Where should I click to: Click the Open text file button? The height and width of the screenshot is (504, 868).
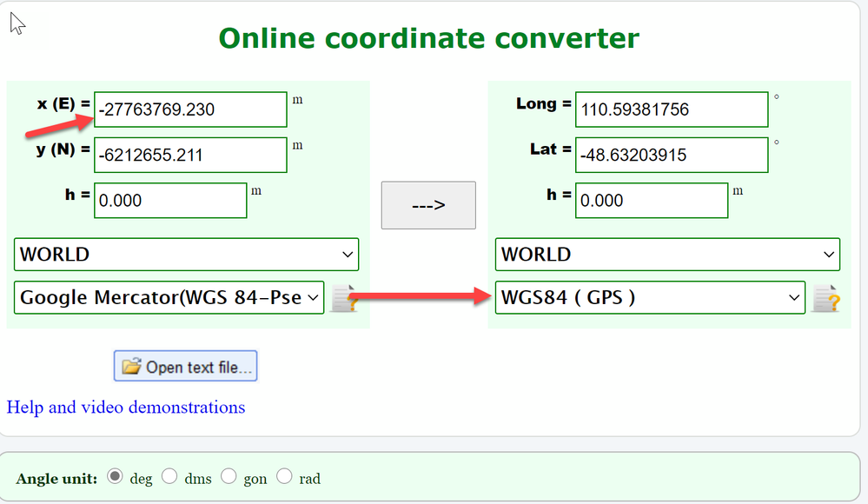click(x=185, y=366)
